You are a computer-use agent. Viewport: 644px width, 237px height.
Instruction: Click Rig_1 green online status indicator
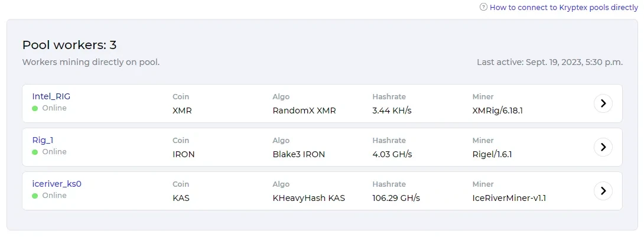(35, 152)
